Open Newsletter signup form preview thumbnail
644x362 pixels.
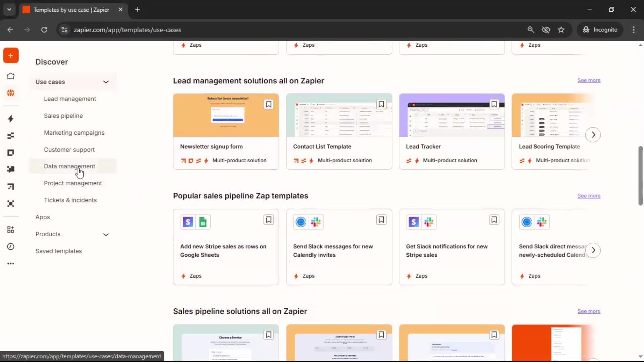pos(226,115)
